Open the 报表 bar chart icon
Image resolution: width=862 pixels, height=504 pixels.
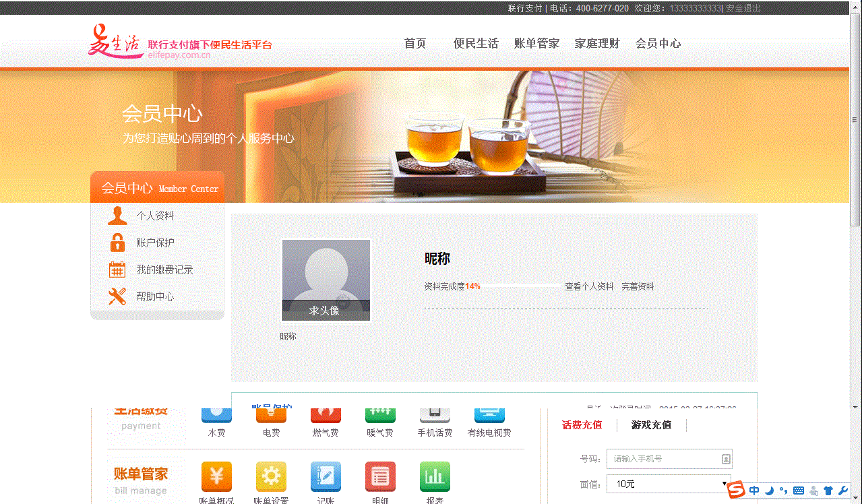click(x=435, y=476)
